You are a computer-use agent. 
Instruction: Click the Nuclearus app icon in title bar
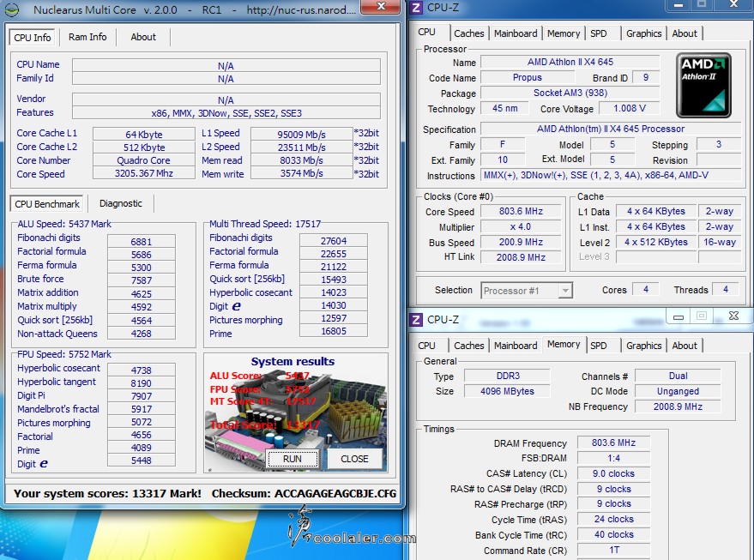[x=12, y=9]
